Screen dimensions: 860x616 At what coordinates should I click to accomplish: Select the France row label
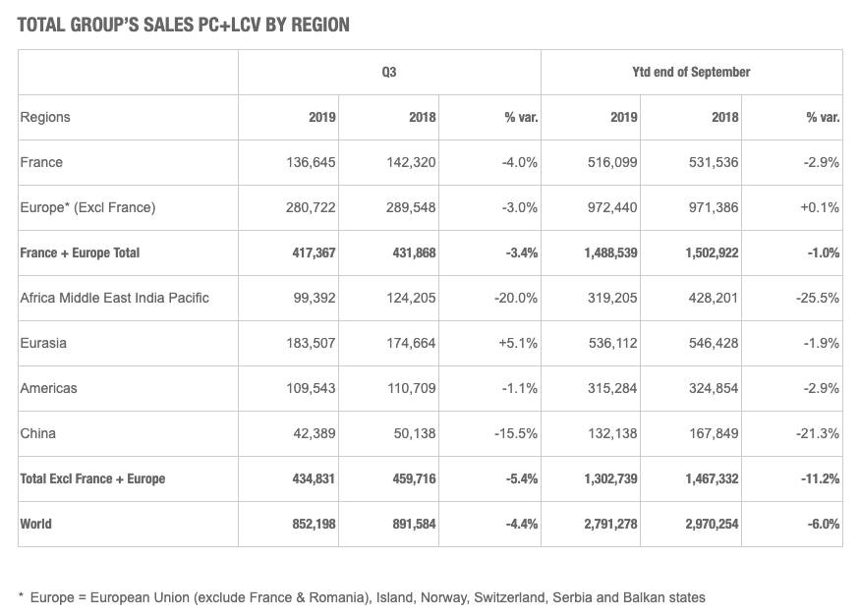pyautogui.click(x=41, y=162)
